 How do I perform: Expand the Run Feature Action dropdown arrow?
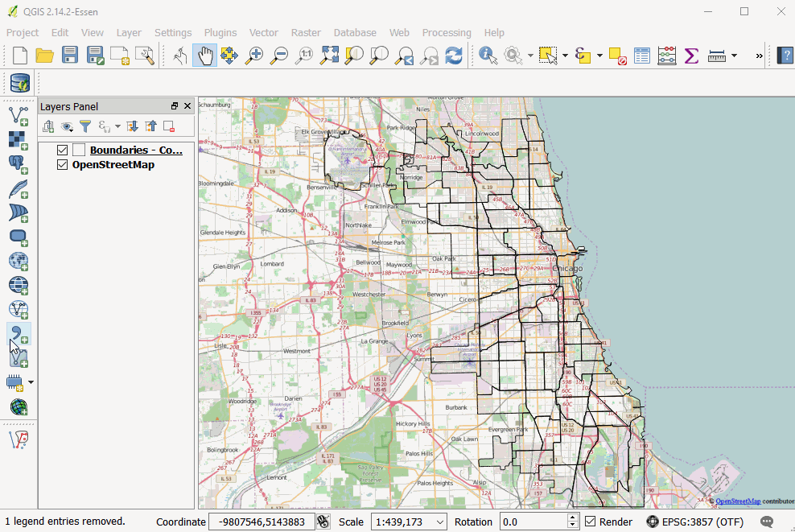point(530,56)
